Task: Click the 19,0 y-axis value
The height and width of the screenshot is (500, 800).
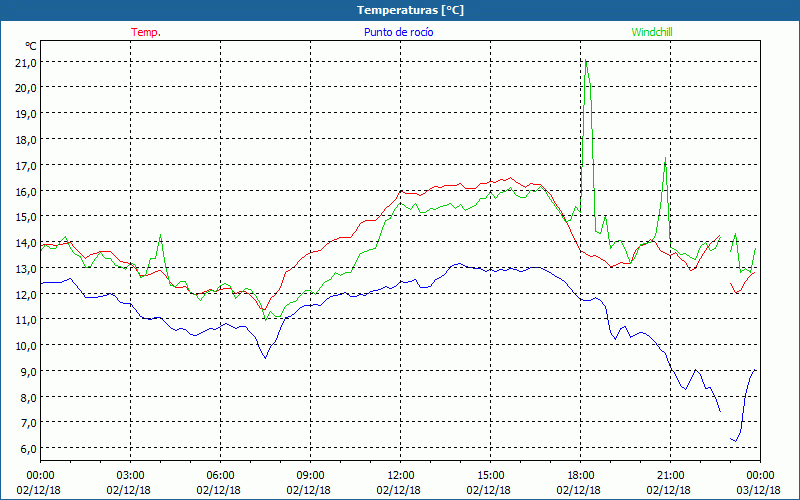Action: pyautogui.click(x=26, y=114)
